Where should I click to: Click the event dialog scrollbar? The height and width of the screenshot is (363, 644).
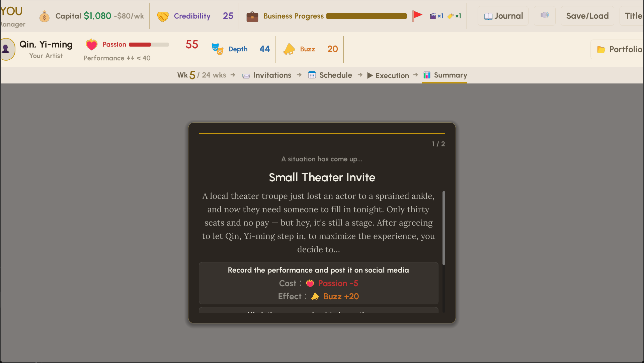point(444,228)
